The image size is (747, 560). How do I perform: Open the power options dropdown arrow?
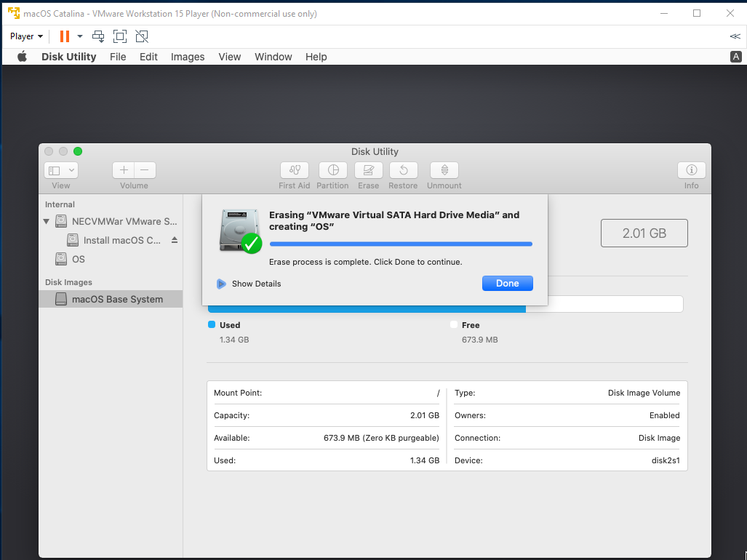coord(79,36)
